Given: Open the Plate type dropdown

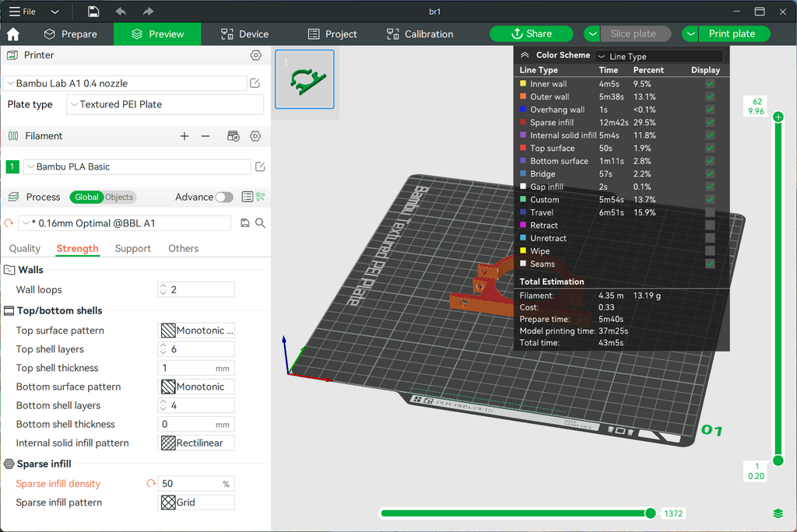Looking at the screenshot, I should click(x=165, y=105).
